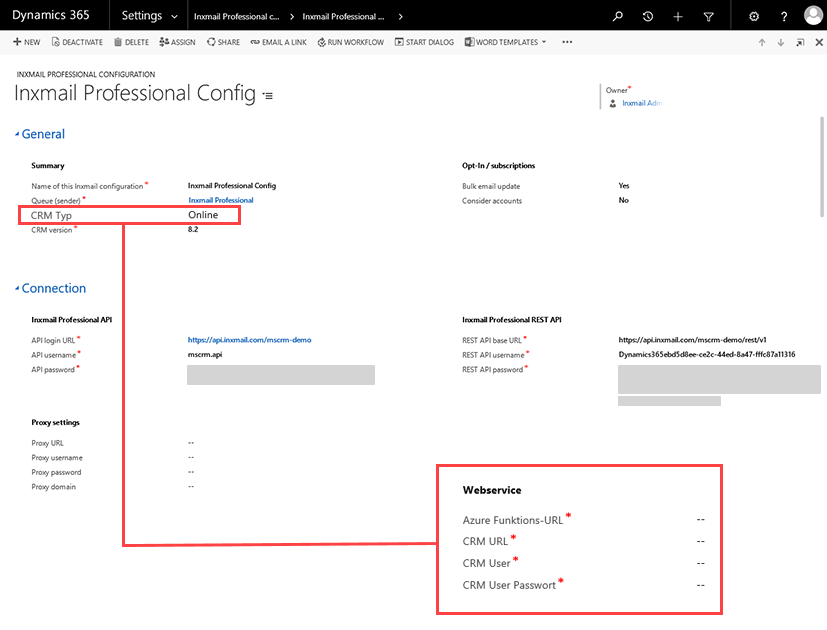Click the quick create plus icon
Screen dimensions: 827x630
[x=678, y=17]
